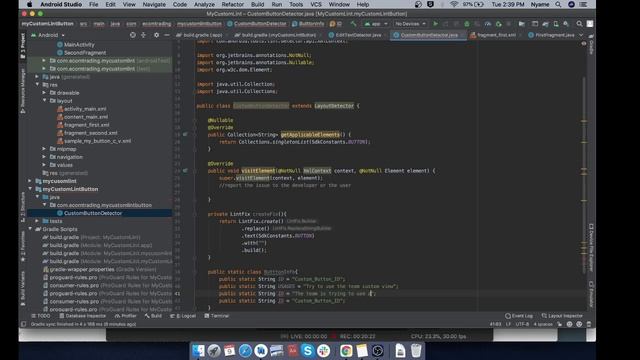Open the Terminal tool window
This screenshot has height=360, width=640.
coord(217,316)
